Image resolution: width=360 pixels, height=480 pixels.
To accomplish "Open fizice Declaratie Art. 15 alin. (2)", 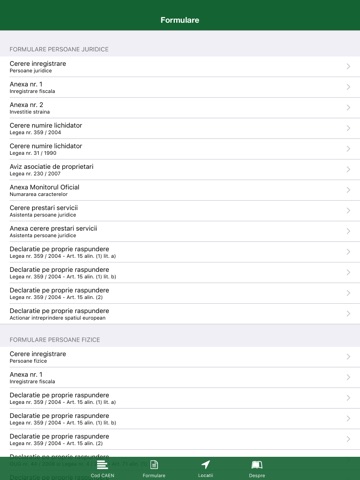I will coord(180,439).
